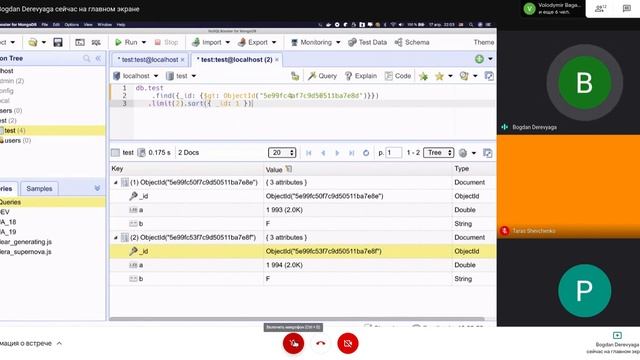Click the Stop button
This screenshot has height=360, width=640.
(166, 42)
